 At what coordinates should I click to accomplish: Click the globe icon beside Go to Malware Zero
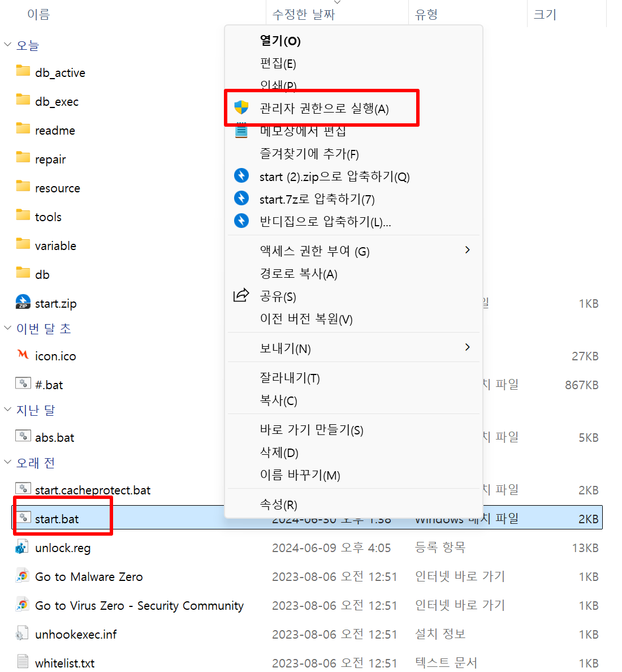22,576
